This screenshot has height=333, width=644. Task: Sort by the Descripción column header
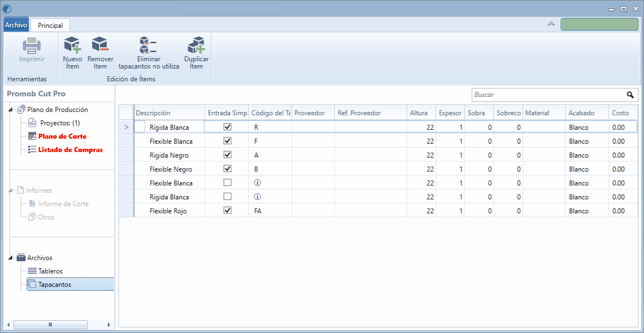coord(170,112)
